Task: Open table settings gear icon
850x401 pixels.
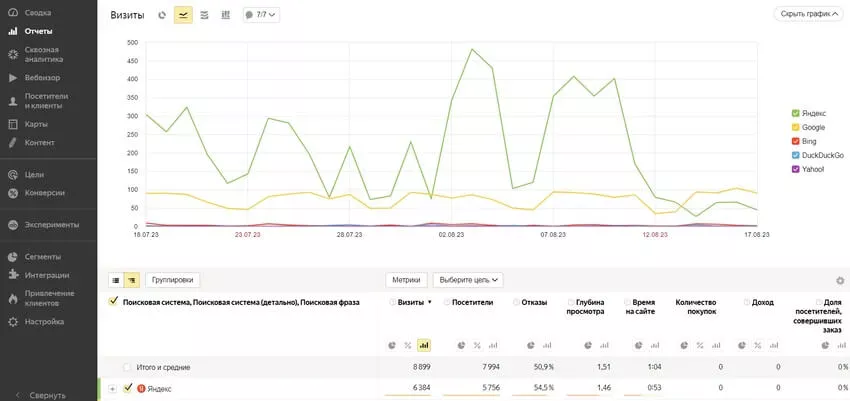Action: (839, 281)
